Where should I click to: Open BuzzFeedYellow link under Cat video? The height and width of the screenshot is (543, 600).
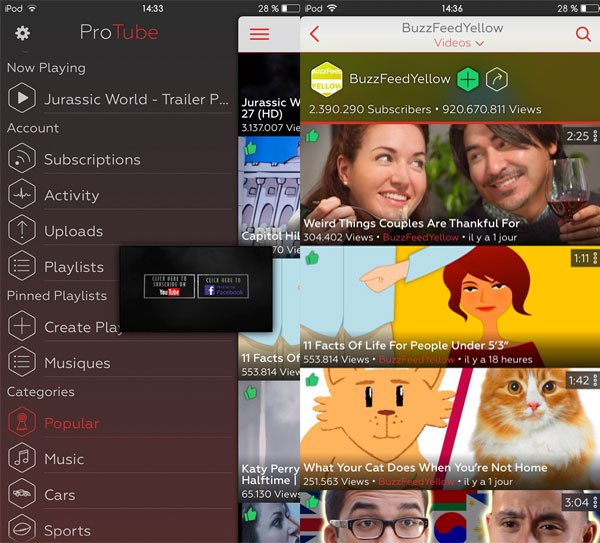416,481
